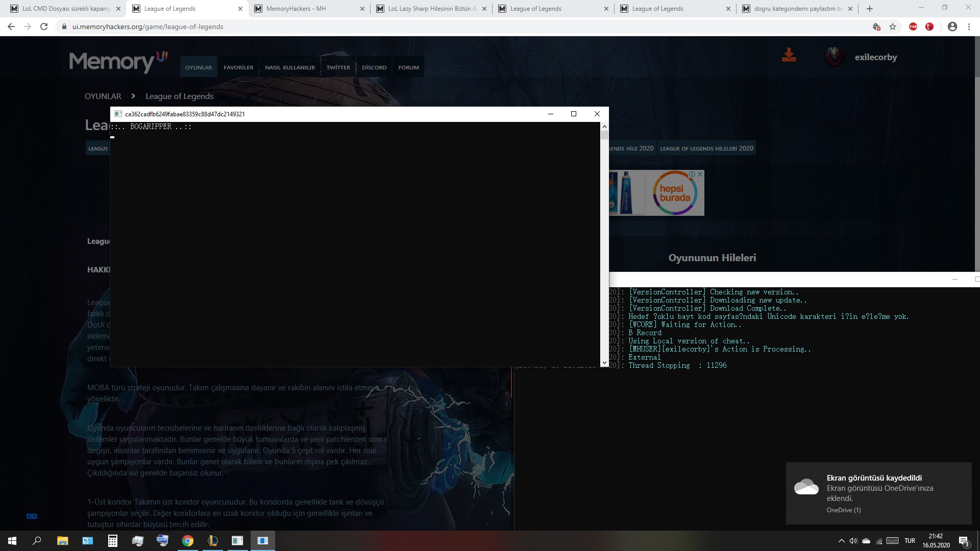This screenshot has width=980, height=551.
Task: Click the League of Legends breadcrumb
Action: 180,96
